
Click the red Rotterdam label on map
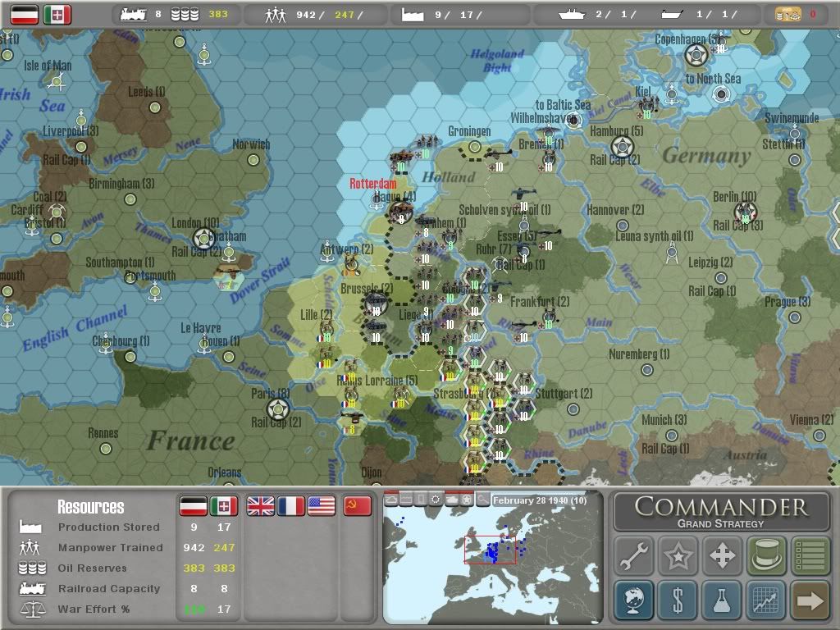pyautogui.click(x=373, y=184)
